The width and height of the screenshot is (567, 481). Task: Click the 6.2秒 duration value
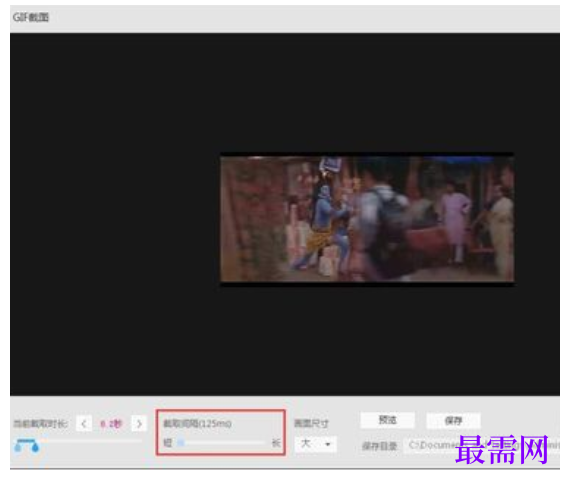point(111,423)
